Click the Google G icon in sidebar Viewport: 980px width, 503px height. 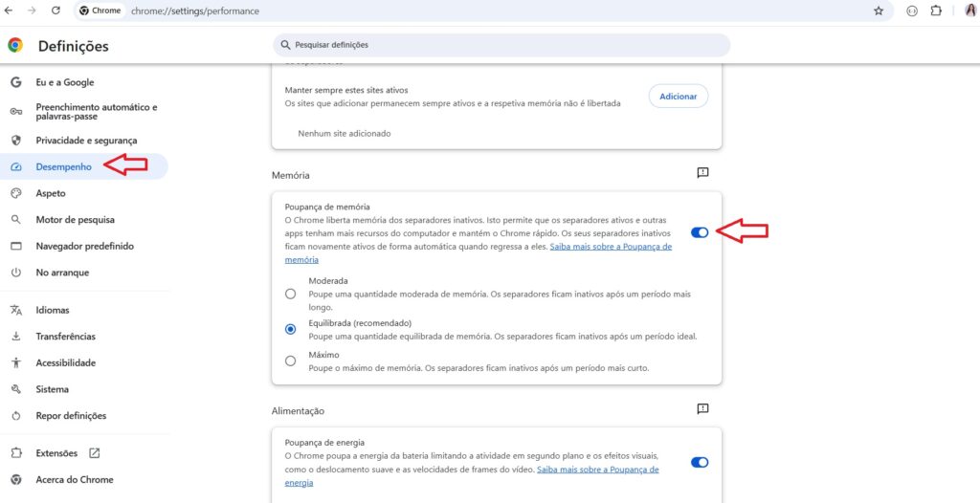[x=16, y=82]
